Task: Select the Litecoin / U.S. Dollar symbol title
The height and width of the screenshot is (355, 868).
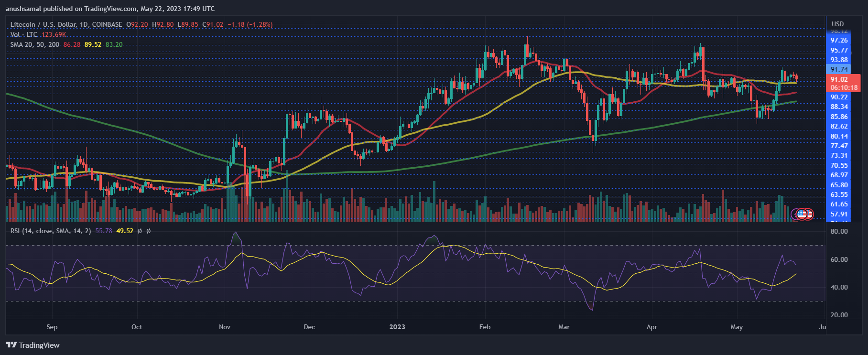Action: pyautogui.click(x=66, y=24)
